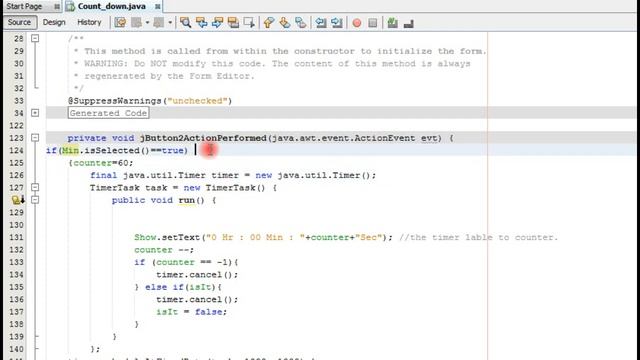The width and height of the screenshot is (640, 360).
Task: Click timer.cancel() on line 134
Action: 197,275
